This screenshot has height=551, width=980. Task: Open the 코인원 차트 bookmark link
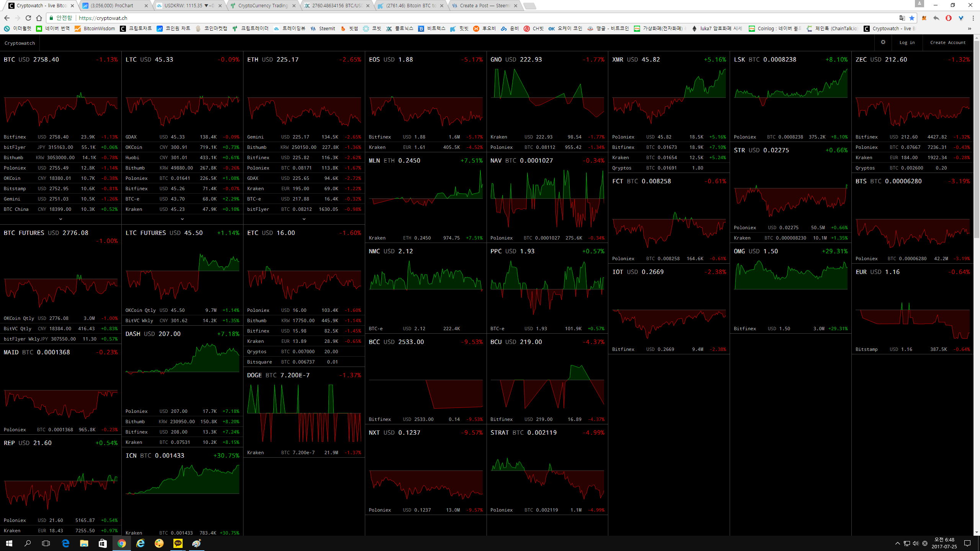click(x=174, y=29)
